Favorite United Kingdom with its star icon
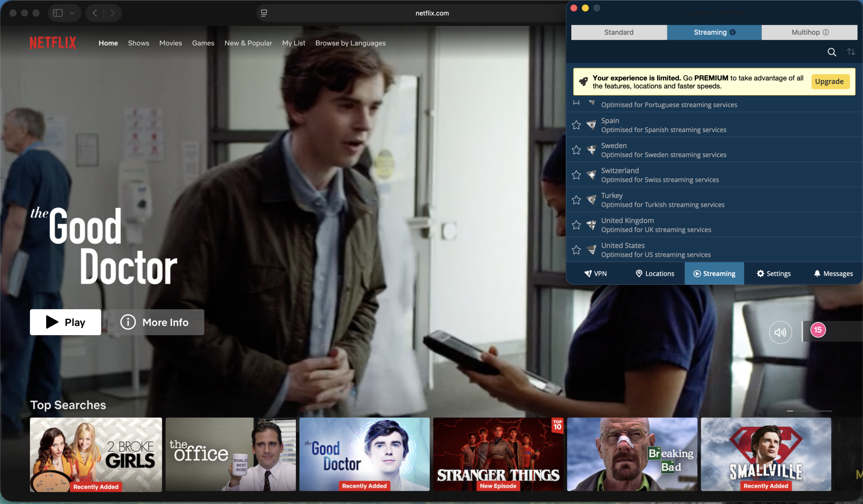Image resolution: width=863 pixels, height=504 pixels. (576, 225)
